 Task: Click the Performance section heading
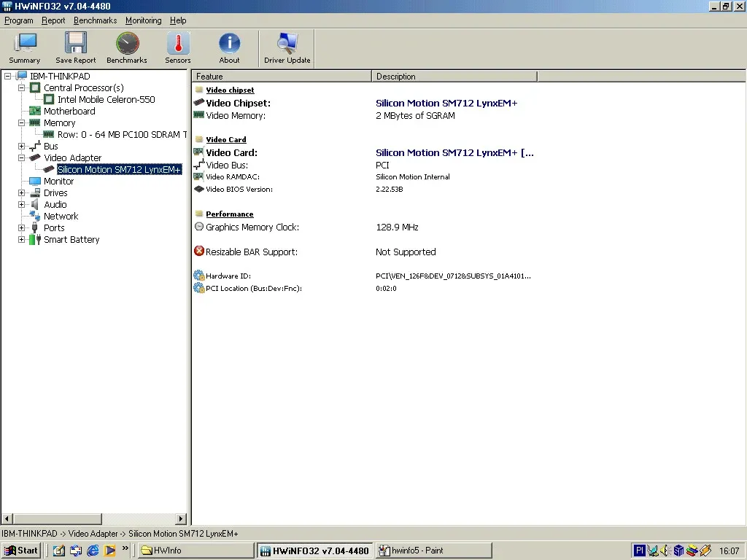pyautogui.click(x=230, y=214)
